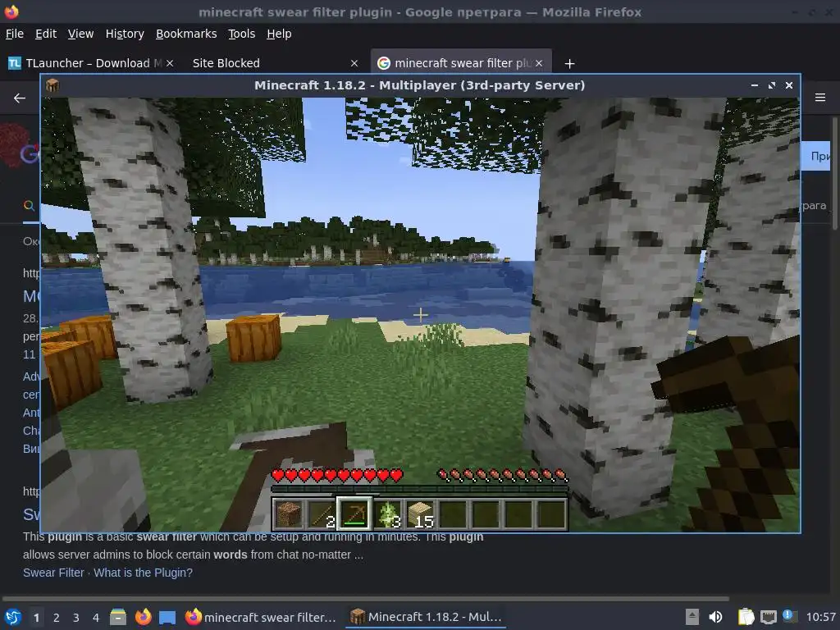This screenshot has height=630, width=840.
Task: Click the empty sixth hotbar slot
Action: coord(453,514)
